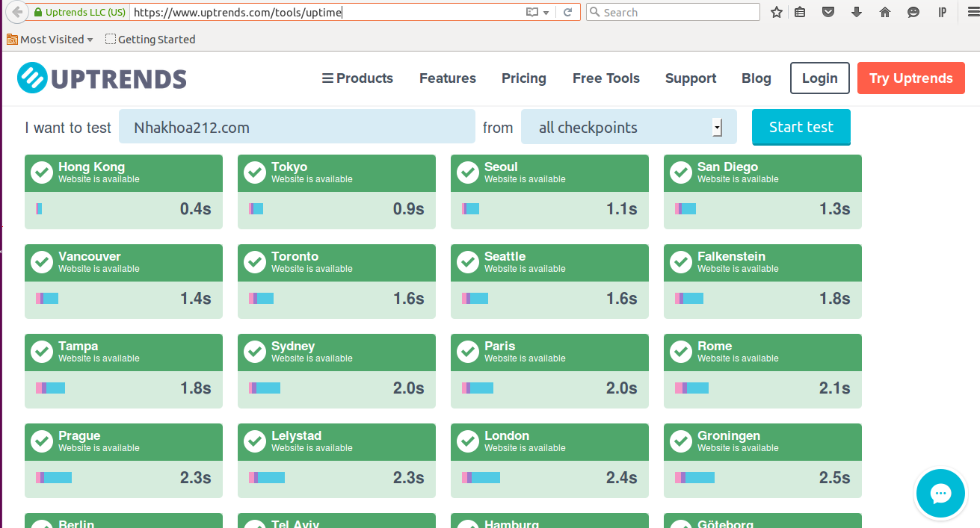Click the browser address bar
980x528 pixels.
pos(327,13)
